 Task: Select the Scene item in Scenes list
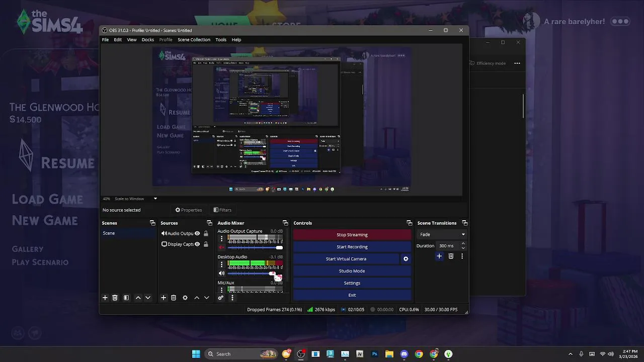(x=129, y=233)
